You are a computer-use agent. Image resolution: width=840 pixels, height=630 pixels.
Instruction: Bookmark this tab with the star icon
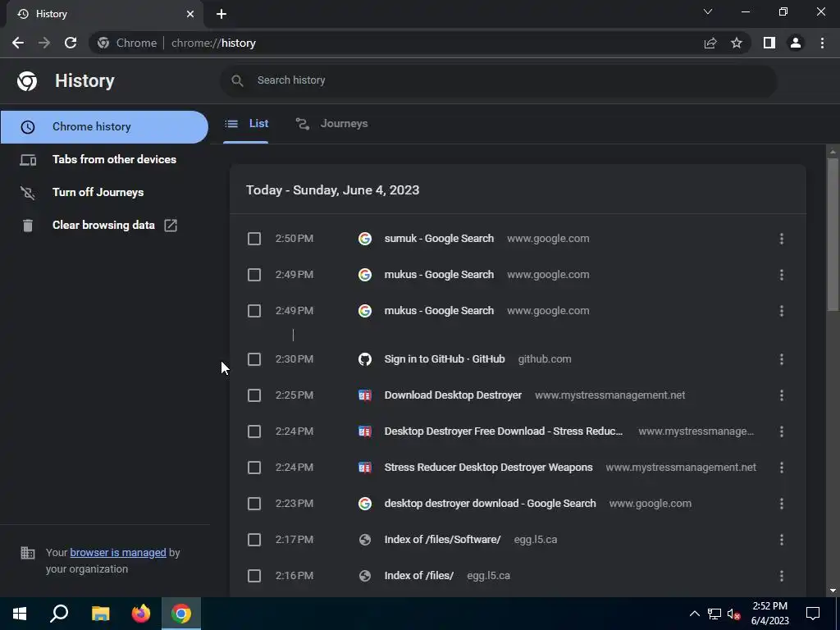tap(737, 43)
